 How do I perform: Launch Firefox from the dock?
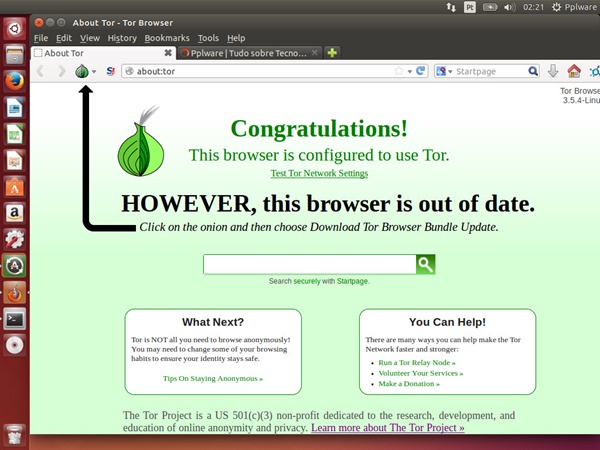coord(15,81)
